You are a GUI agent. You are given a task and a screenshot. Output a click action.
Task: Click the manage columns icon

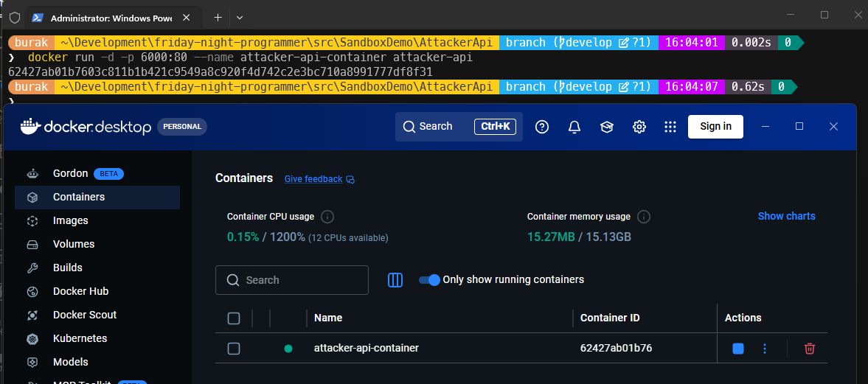point(395,280)
